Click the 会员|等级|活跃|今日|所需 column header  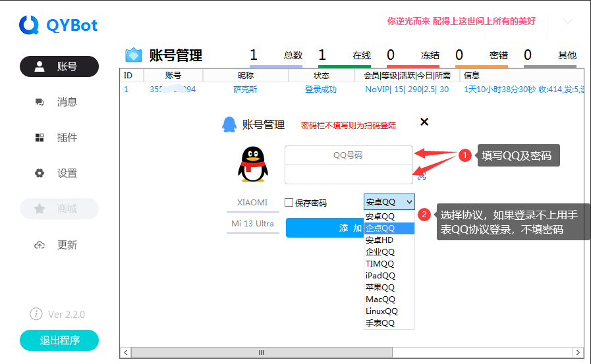coord(407,75)
